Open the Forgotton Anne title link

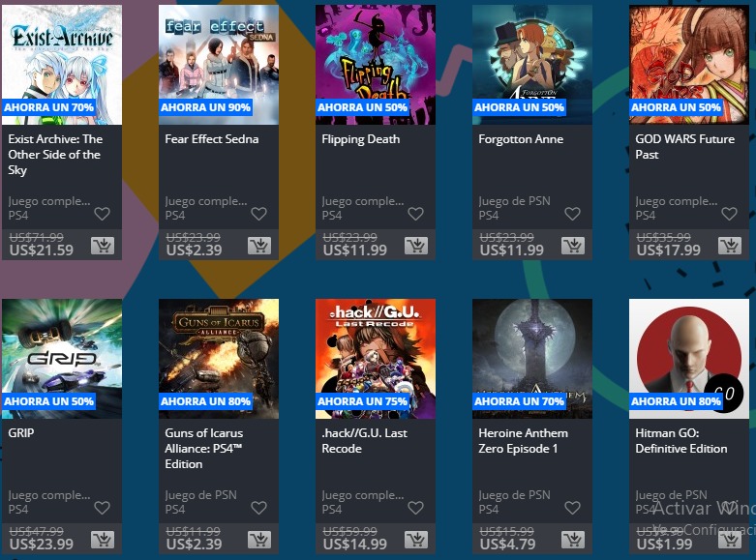521,139
